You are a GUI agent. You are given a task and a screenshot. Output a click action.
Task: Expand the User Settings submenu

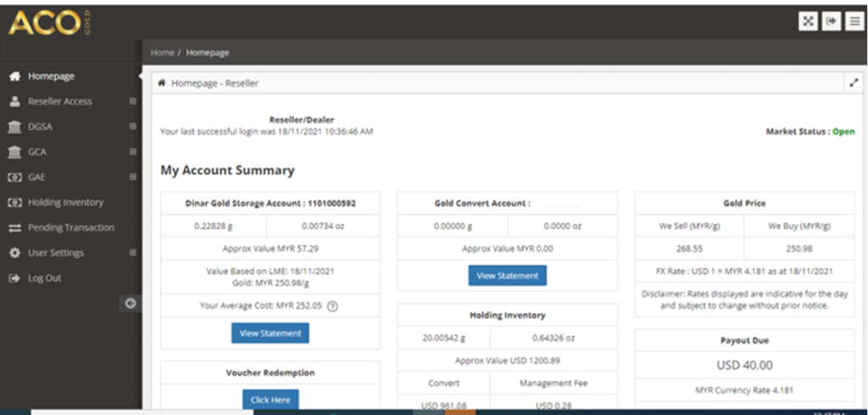[132, 253]
